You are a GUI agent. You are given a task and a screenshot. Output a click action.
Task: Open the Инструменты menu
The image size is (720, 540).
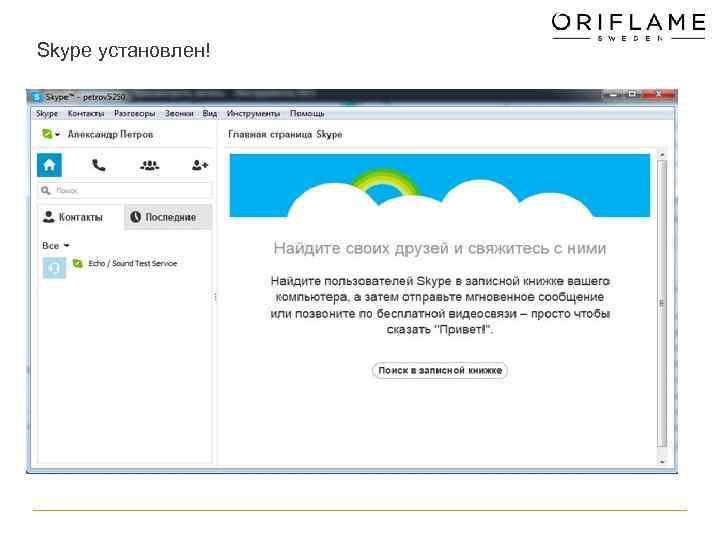tap(253, 113)
